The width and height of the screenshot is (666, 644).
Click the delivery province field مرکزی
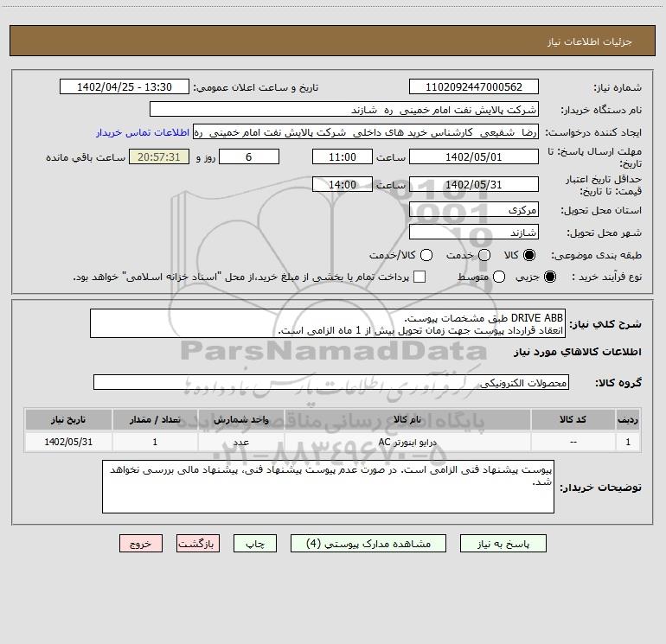click(474, 209)
